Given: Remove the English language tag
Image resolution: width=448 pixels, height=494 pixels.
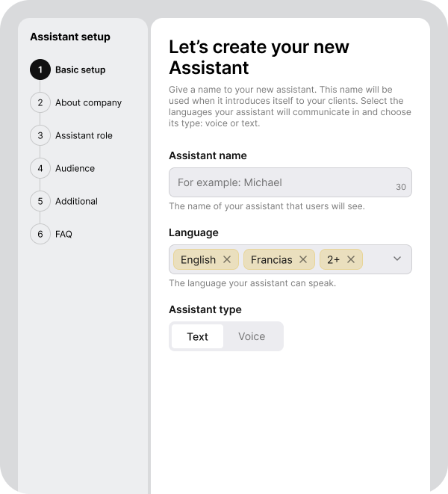Looking at the screenshot, I should tap(227, 259).
